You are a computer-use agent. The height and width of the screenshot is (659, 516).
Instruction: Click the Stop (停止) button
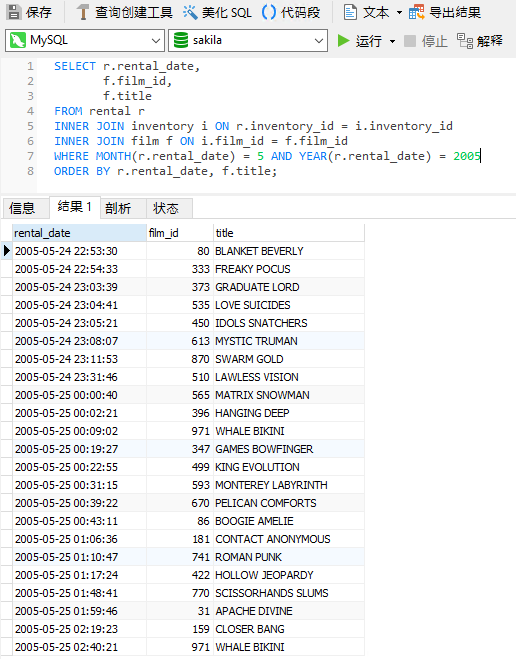click(x=425, y=41)
